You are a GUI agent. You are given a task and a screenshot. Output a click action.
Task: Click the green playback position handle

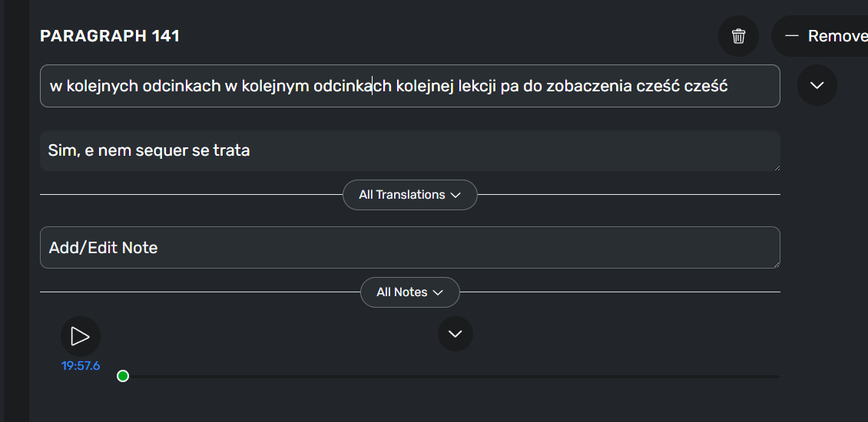click(123, 376)
